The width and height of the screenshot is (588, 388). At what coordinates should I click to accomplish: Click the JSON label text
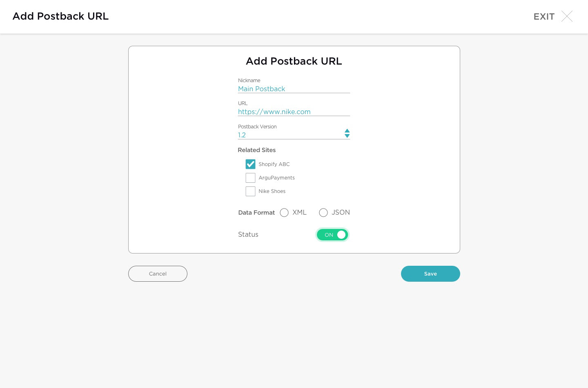341,213
